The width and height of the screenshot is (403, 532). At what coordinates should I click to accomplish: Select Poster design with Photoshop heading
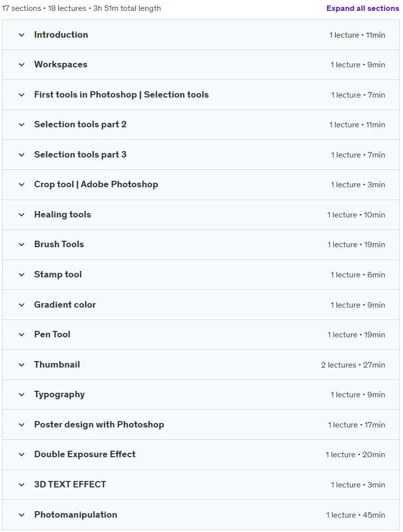pyautogui.click(x=99, y=425)
